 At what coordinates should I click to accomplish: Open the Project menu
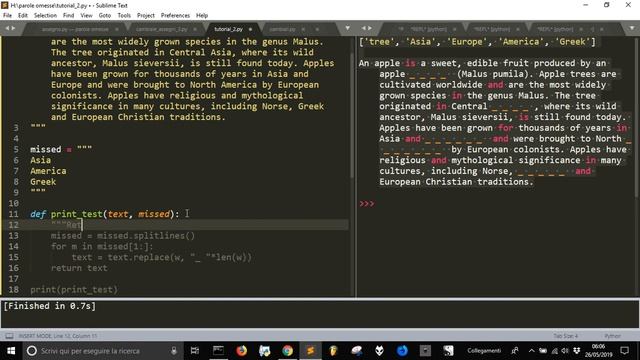click(x=146, y=16)
